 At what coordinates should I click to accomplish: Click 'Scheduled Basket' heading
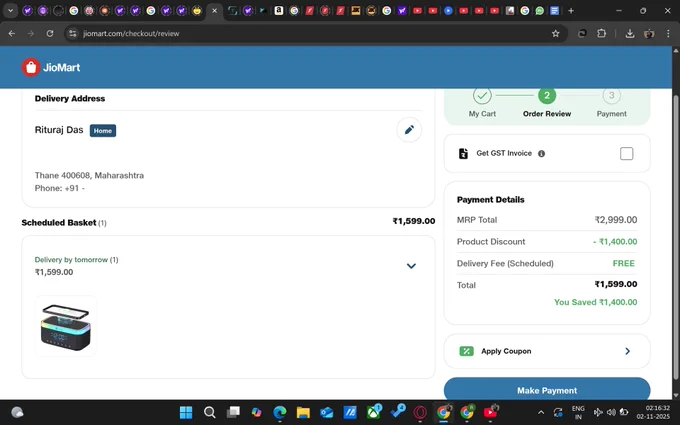click(59, 222)
